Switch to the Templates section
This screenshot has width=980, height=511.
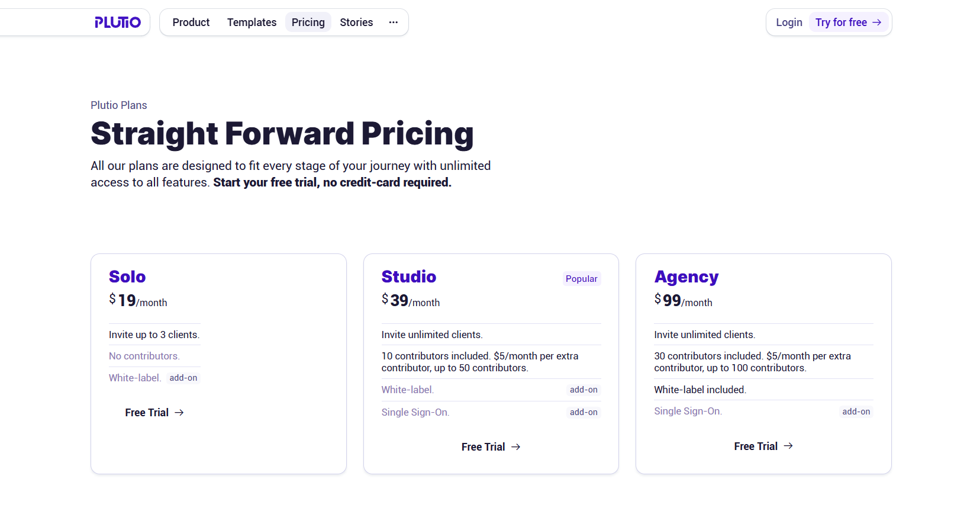[x=251, y=22]
